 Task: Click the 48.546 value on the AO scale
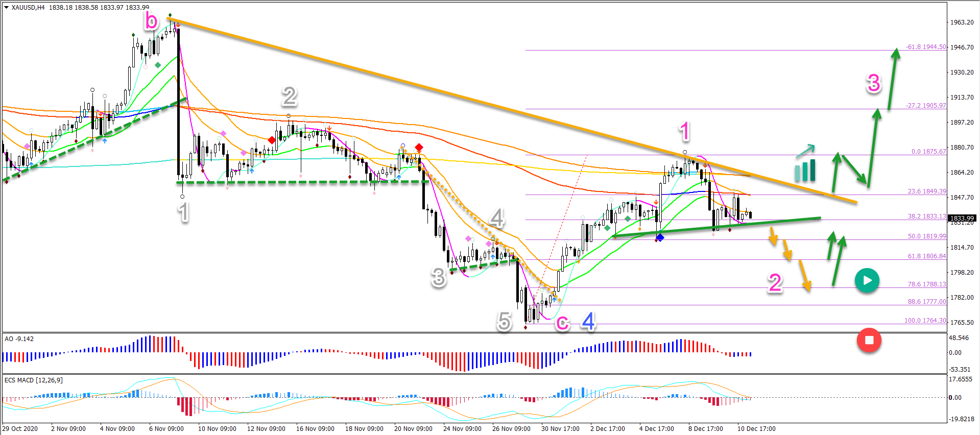(x=959, y=338)
